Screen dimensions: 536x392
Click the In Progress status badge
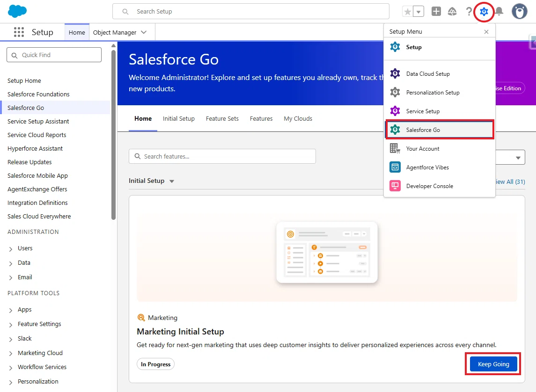point(155,364)
